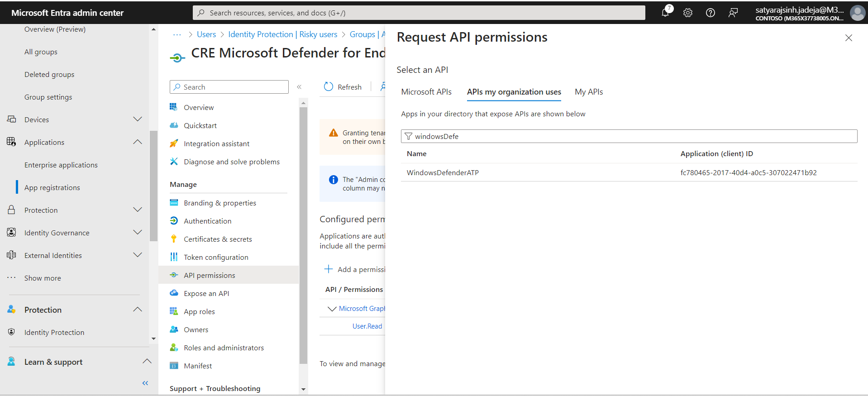Open Identity Protection | Risky users breadcrumb
The image size is (868, 396).
click(x=283, y=34)
